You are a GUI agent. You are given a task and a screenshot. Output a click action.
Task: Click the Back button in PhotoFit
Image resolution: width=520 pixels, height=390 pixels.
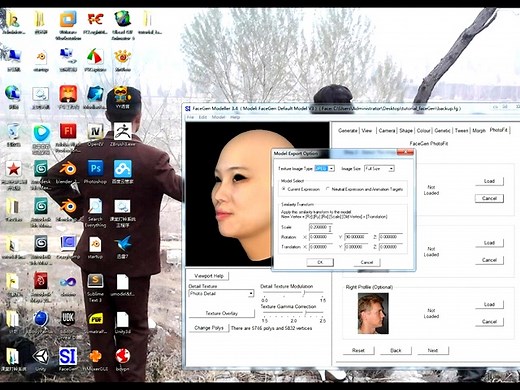pyautogui.click(x=396, y=350)
